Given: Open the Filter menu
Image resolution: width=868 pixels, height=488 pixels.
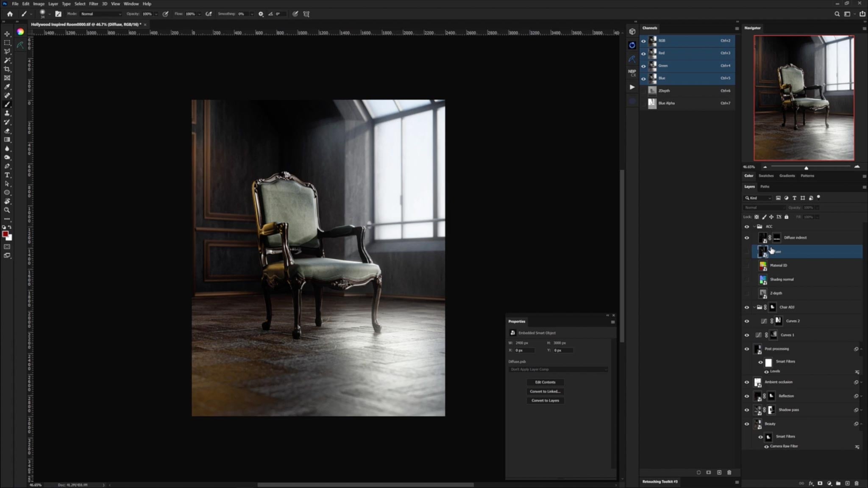Looking at the screenshot, I should 94,4.
